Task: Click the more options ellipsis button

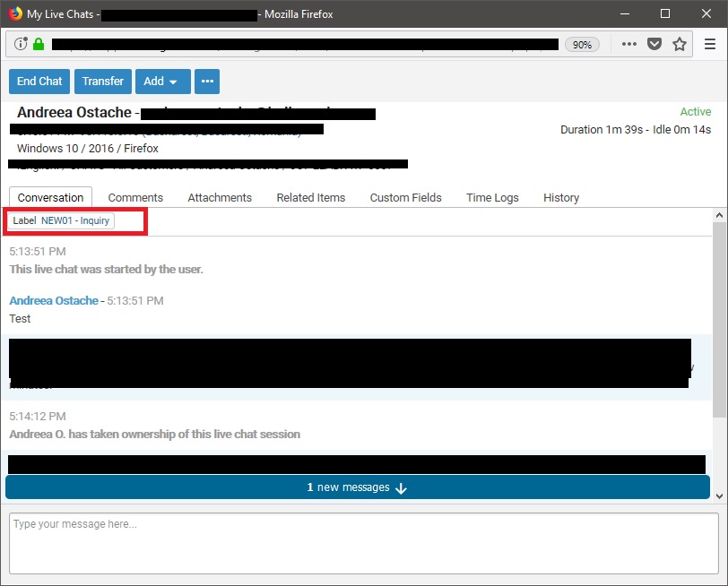Action: (x=207, y=82)
